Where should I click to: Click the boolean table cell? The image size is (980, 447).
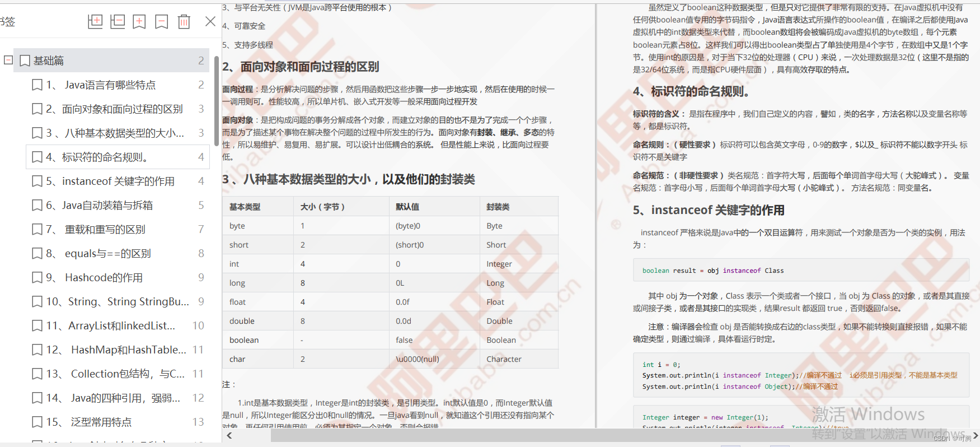tap(244, 340)
